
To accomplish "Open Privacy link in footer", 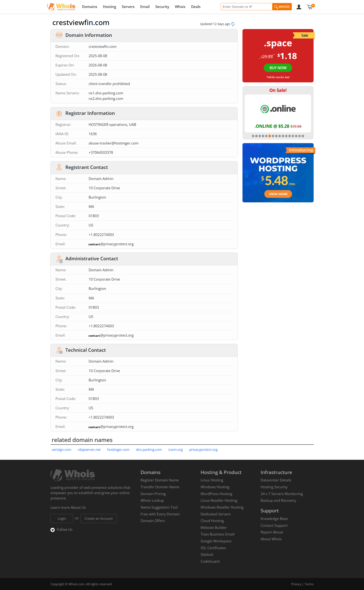I will pyautogui.click(x=296, y=584).
